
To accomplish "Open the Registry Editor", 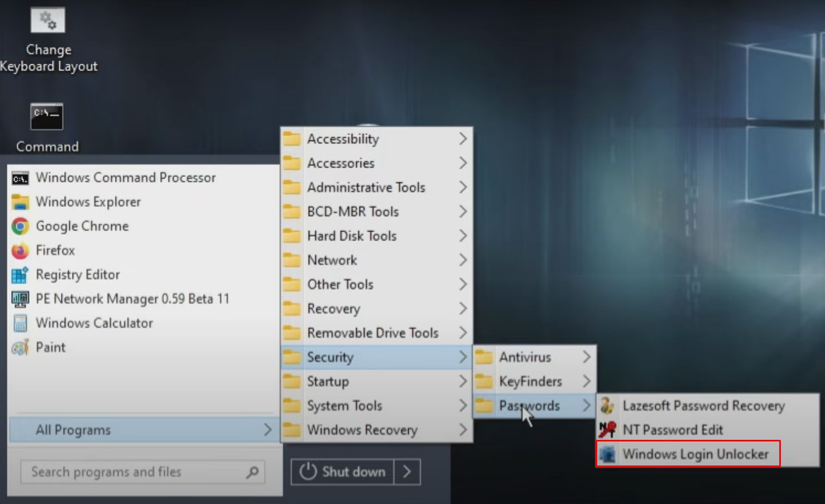I will click(x=78, y=275).
